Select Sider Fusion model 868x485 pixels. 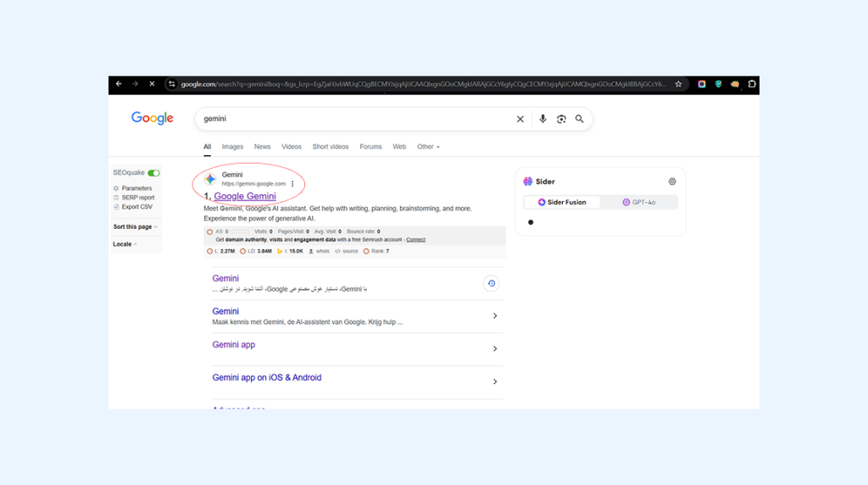click(x=562, y=202)
